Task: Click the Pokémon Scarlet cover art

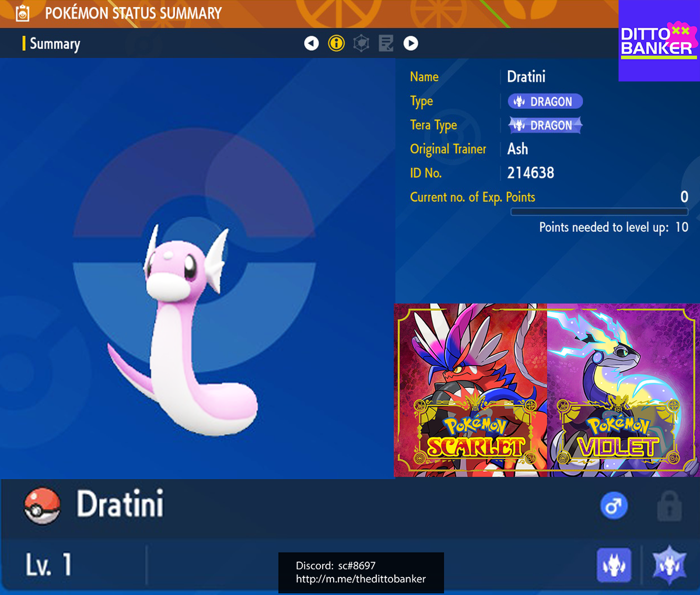Action: coord(471,388)
